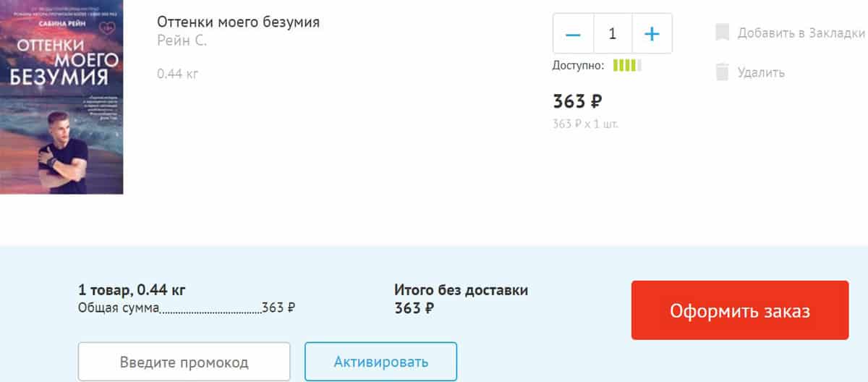
Task: Click the trash can icon
Action: pos(722,72)
